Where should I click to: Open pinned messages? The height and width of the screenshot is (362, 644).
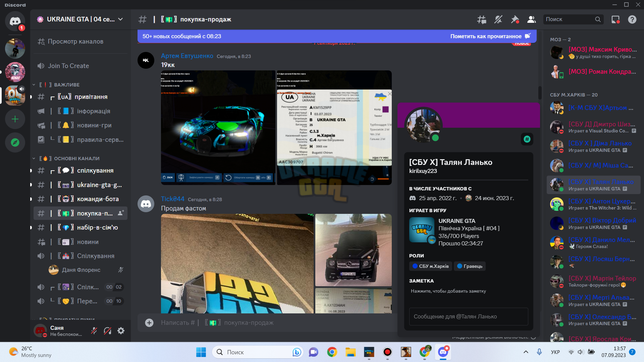[x=515, y=19]
